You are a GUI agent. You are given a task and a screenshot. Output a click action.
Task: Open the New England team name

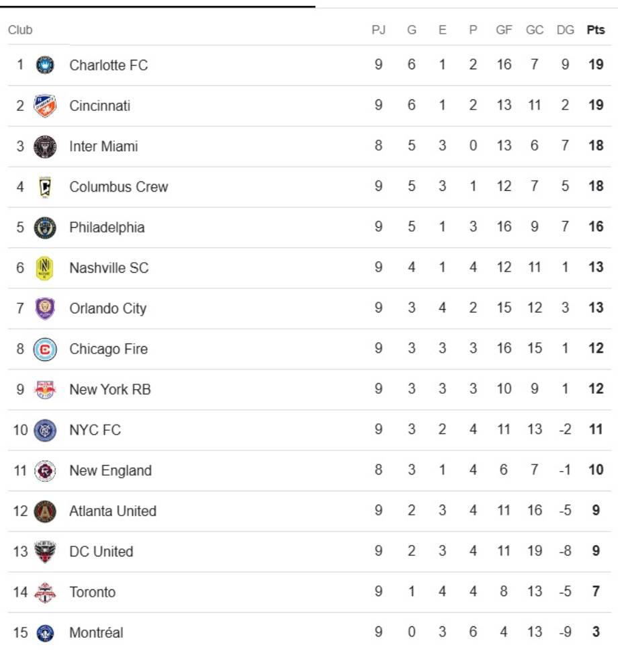(110, 470)
